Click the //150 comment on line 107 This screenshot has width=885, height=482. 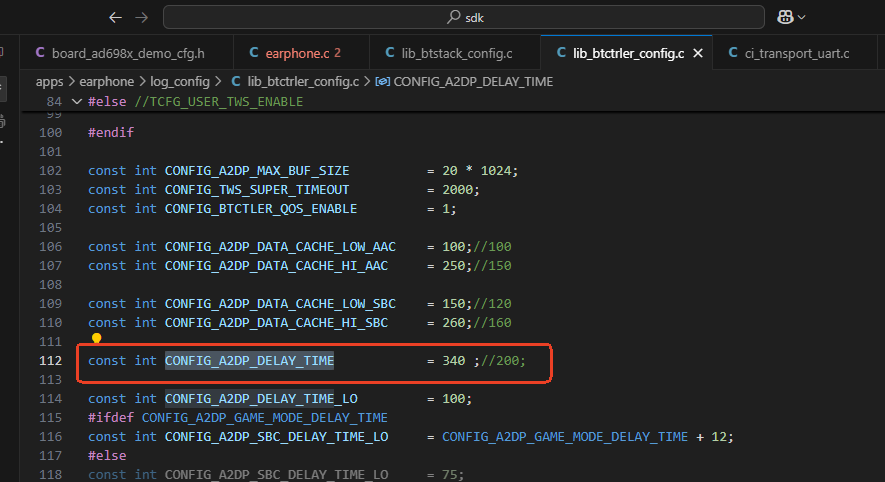point(492,266)
